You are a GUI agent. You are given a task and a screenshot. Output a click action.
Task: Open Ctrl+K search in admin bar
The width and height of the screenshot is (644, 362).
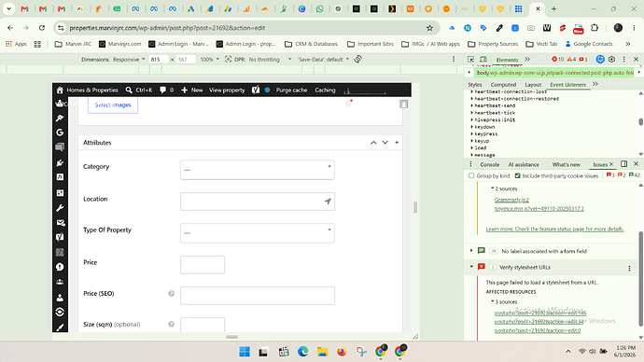[x=139, y=90]
